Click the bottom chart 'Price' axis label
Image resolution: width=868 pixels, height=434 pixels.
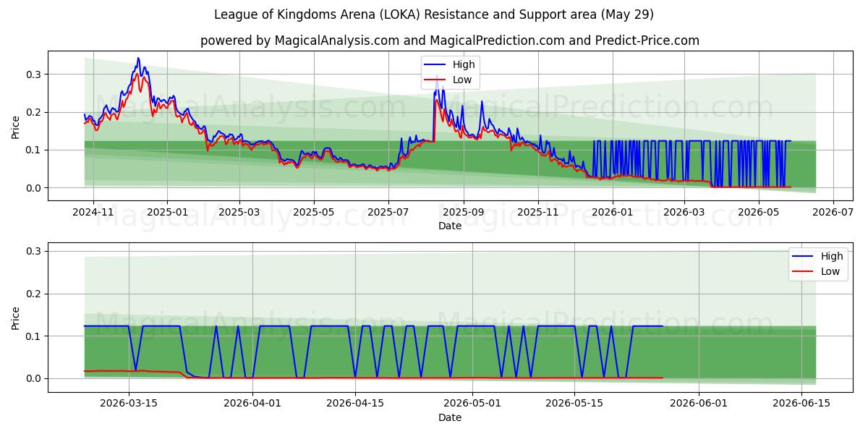click(x=16, y=318)
